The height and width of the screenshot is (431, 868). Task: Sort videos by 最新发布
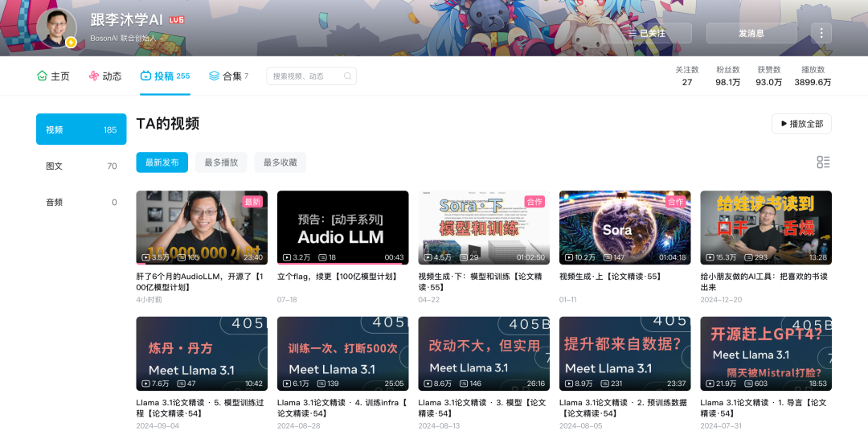pos(162,162)
